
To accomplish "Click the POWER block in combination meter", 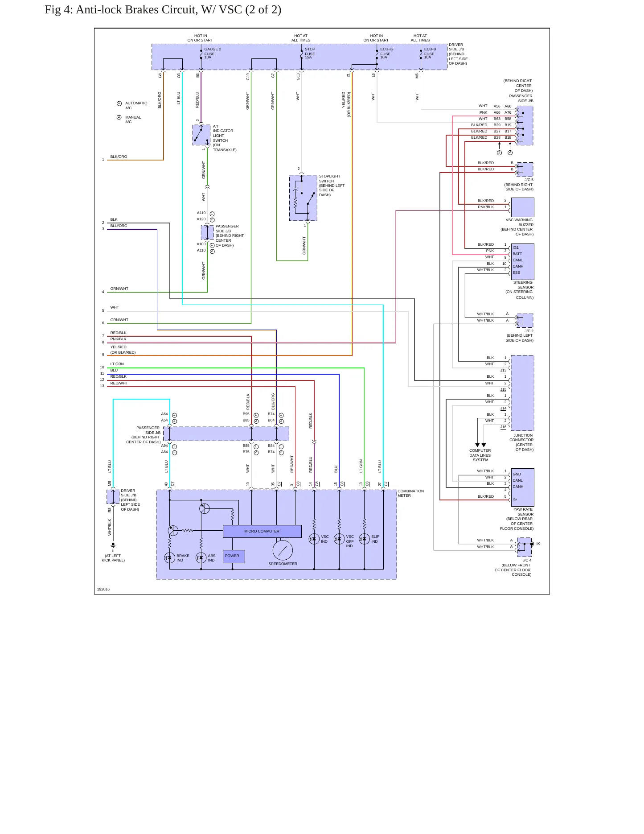I will point(234,556).
